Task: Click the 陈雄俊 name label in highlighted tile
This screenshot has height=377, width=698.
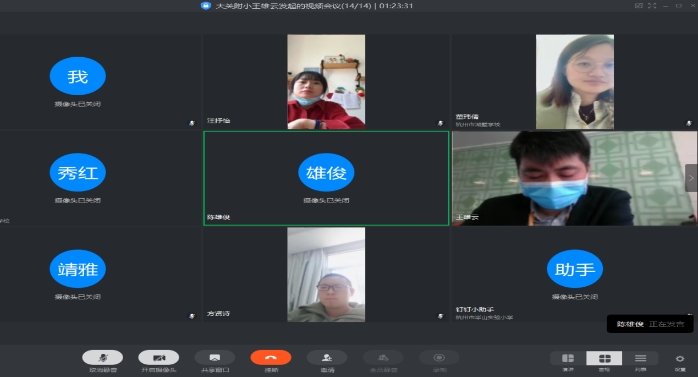Action: (x=219, y=217)
